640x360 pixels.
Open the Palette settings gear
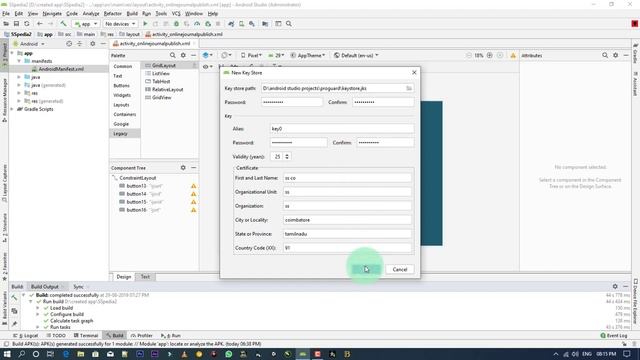183,55
